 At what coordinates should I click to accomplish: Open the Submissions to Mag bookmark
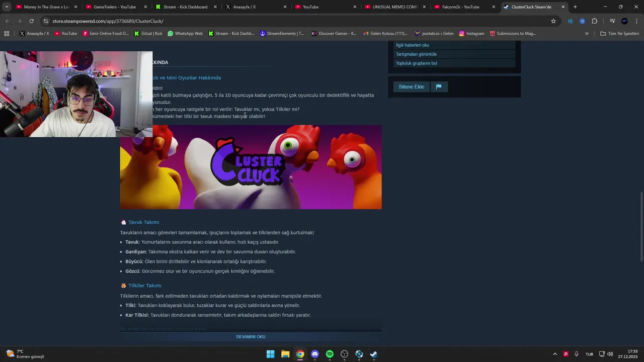point(512,34)
